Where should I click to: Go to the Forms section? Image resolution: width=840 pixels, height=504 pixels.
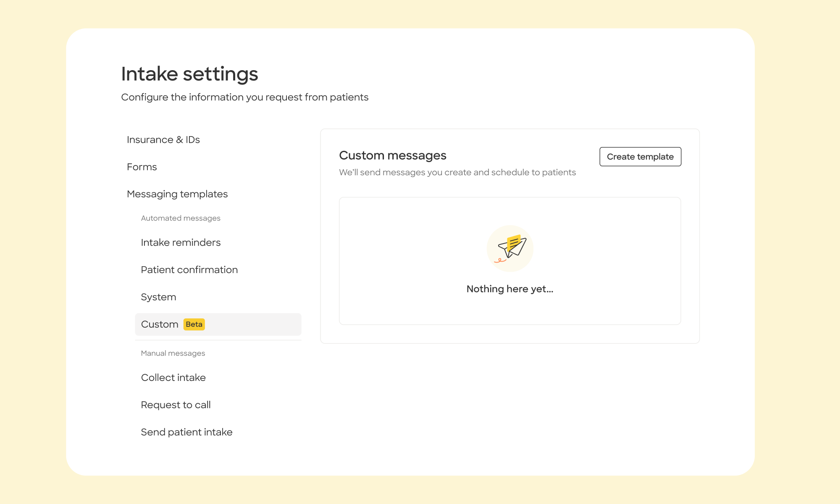click(142, 167)
